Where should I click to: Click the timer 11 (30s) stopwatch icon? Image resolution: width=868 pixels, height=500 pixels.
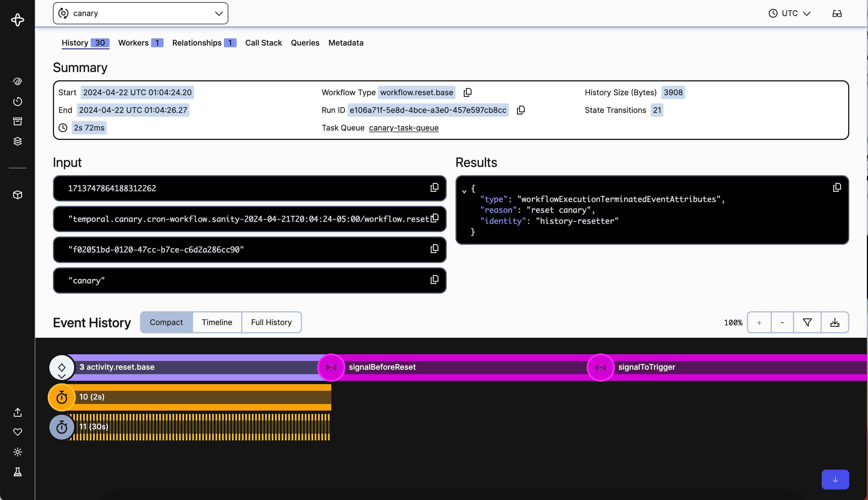tap(62, 427)
